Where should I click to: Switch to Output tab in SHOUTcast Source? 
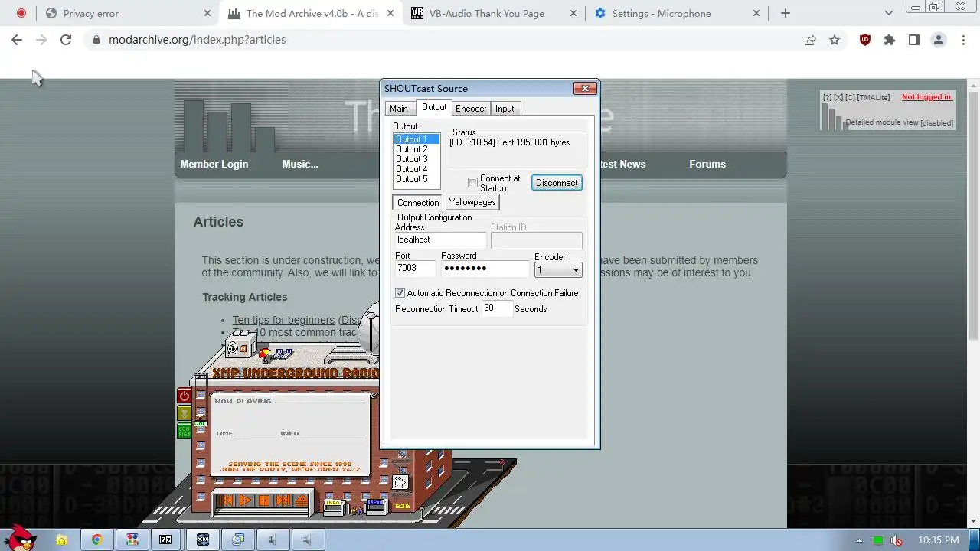point(434,108)
